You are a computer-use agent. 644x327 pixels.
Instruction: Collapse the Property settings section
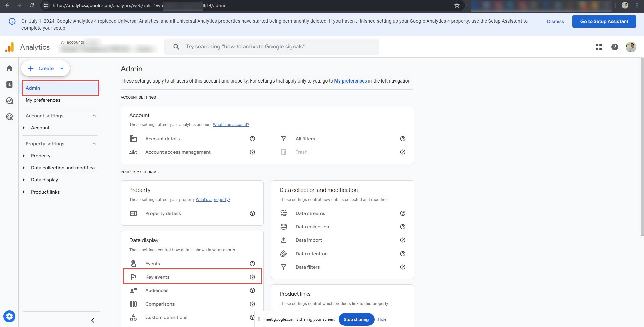94,144
